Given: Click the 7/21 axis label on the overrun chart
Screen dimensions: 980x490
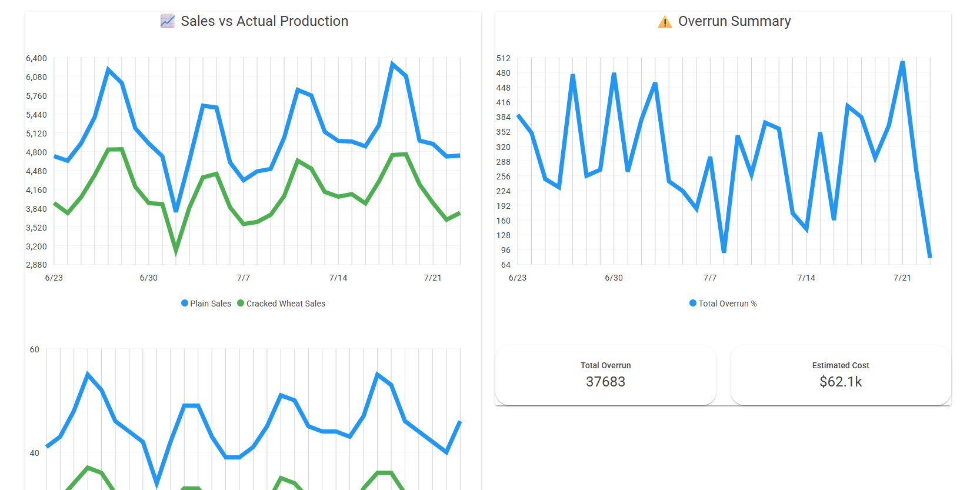Looking at the screenshot, I should 902,278.
